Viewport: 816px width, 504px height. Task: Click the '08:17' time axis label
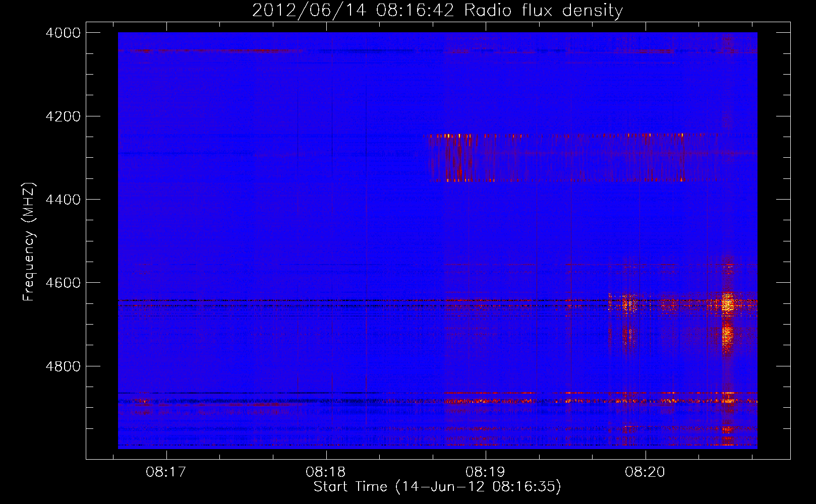166,472
